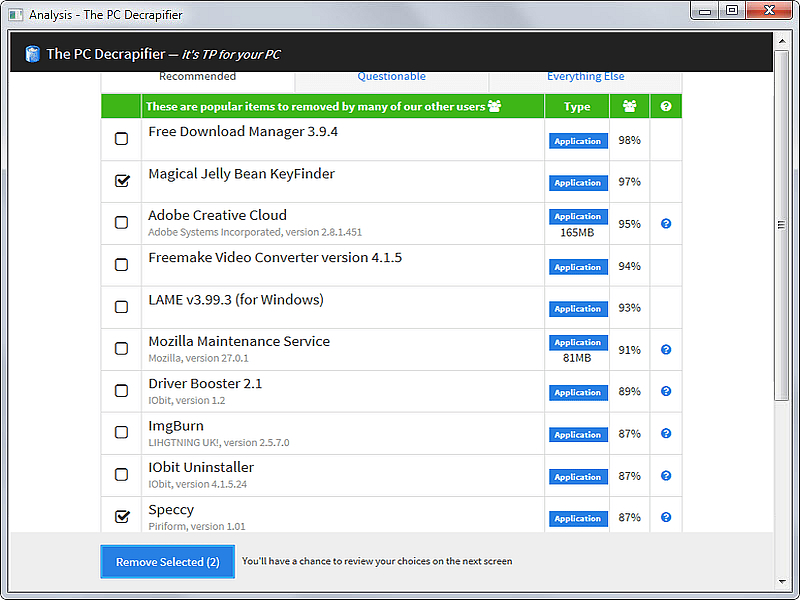Uncheck the Speccy checkbox
The width and height of the screenshot is (800, 600).
pyautogui.click(x=121, y=516)
